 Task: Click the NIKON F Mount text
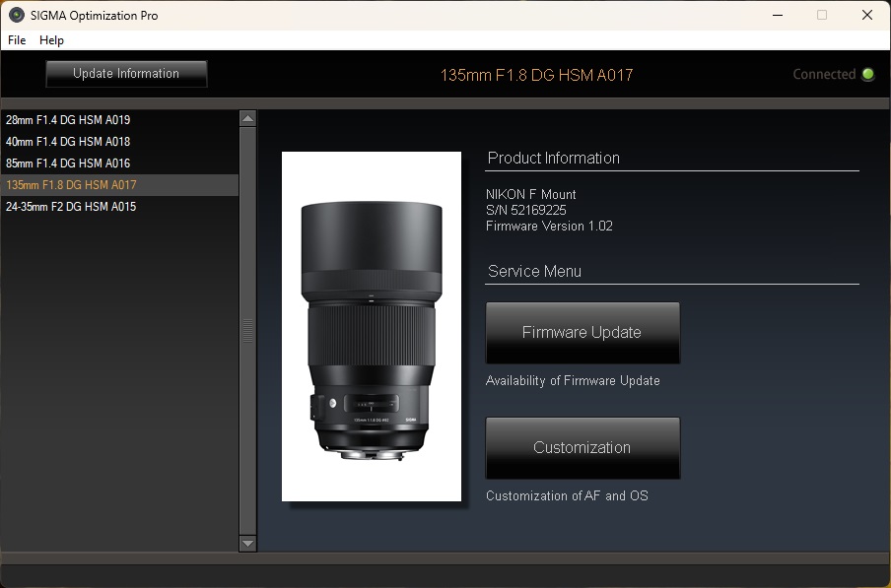click(530, 194)
